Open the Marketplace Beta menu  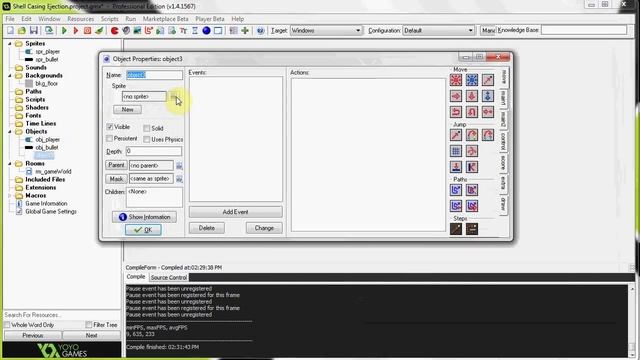(x=165, y=19)
